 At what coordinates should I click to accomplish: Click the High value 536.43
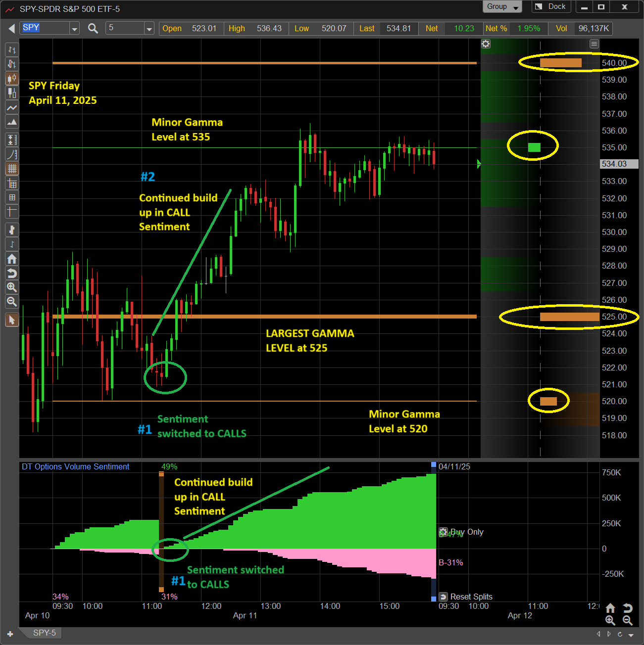269,28
